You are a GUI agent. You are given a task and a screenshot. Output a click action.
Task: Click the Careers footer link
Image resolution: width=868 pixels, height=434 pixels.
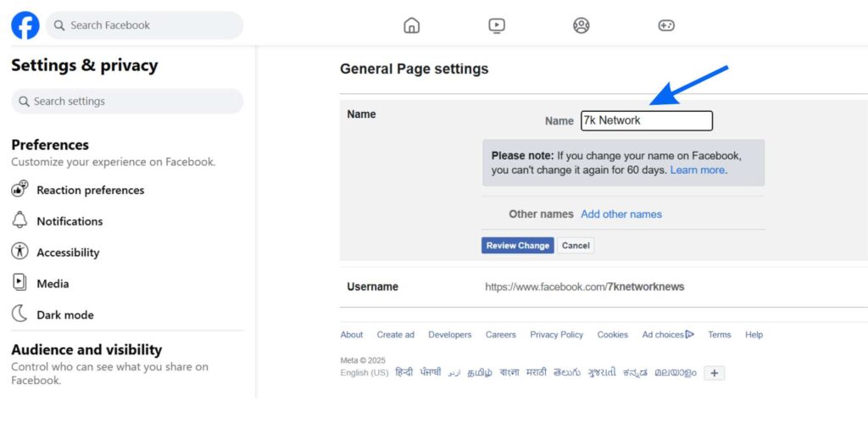(x=501, y=335)
